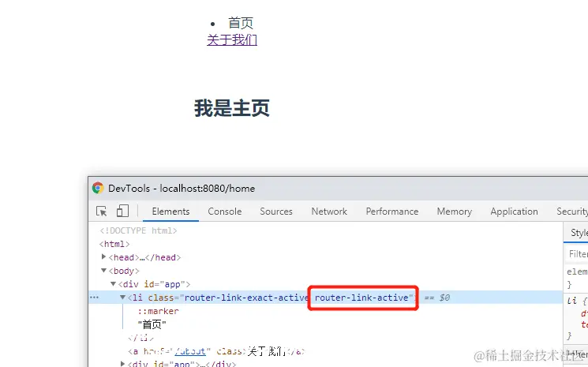The image size is (588, 367).
Task: Click the router-link-exact-active class value
Action: pyautogui.click(x=246, y=298)
